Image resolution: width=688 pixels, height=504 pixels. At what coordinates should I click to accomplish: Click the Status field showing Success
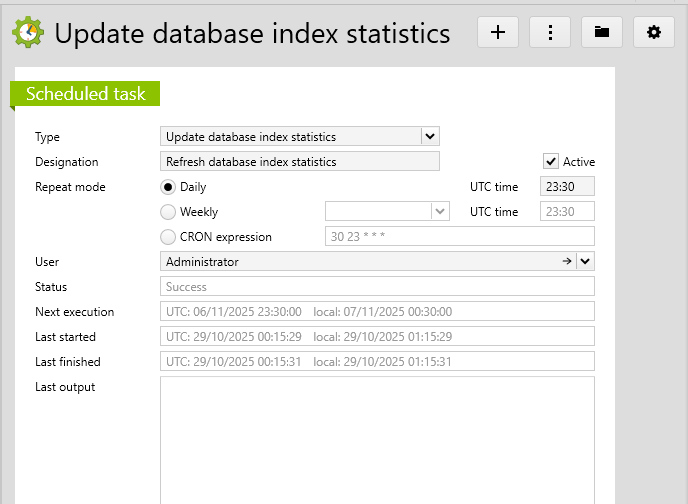click(x=377, y=287)
